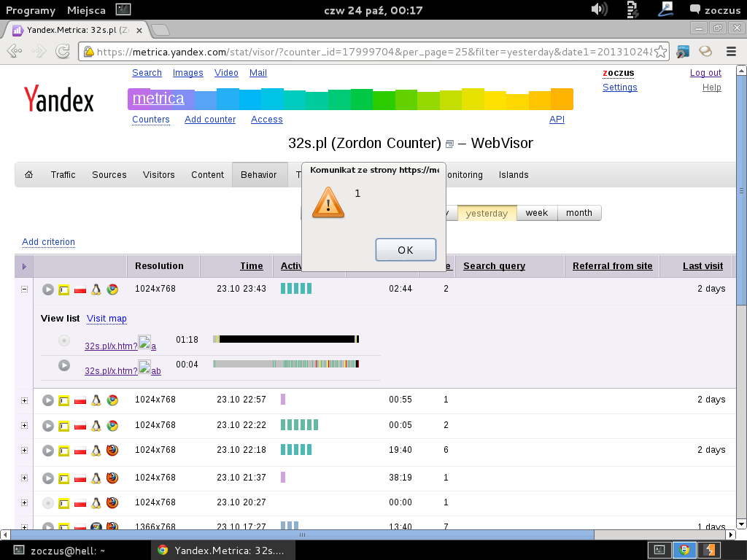
Task: Open the Sources tab
Action: tap(109, 175)
